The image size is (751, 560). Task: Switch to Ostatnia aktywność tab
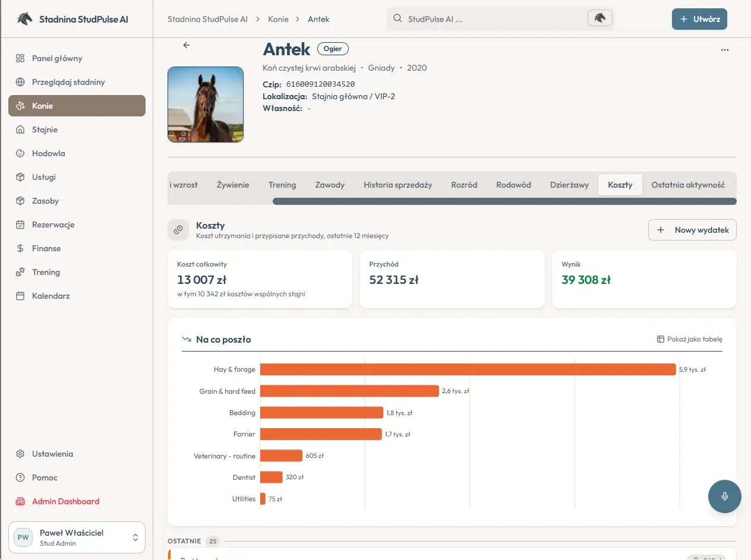pos(688,185)
